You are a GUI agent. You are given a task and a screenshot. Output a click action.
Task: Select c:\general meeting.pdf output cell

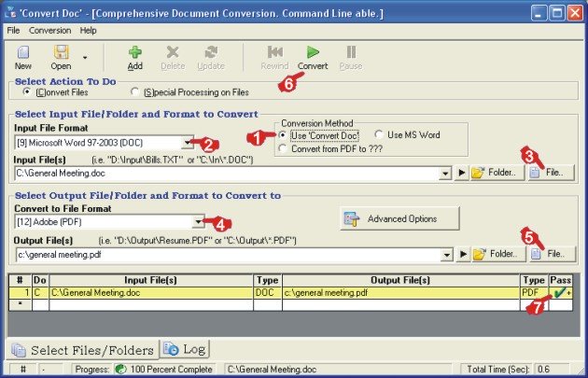[x=401, y=293]
